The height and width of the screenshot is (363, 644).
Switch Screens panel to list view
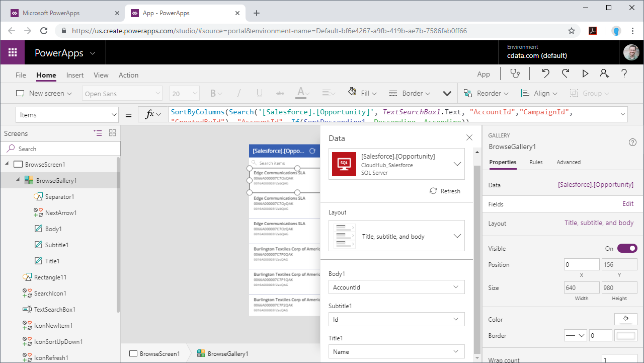(98, 133)
